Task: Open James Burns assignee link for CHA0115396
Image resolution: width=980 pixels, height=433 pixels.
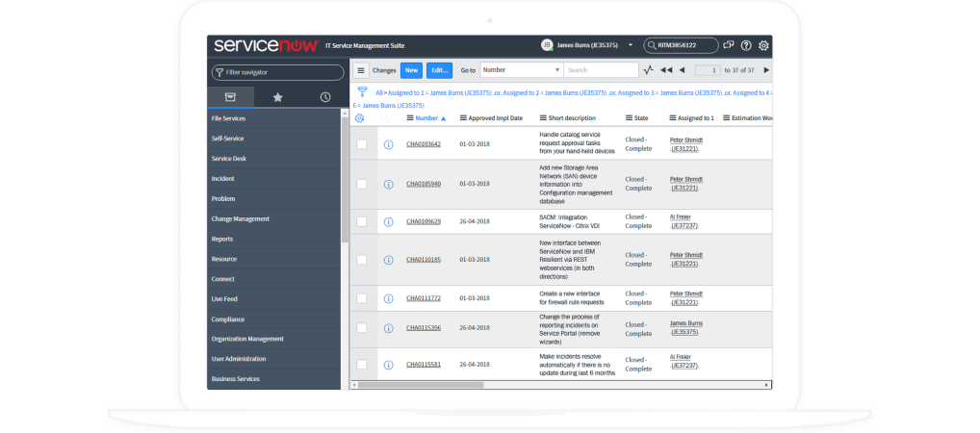Action: click(685, 328)
